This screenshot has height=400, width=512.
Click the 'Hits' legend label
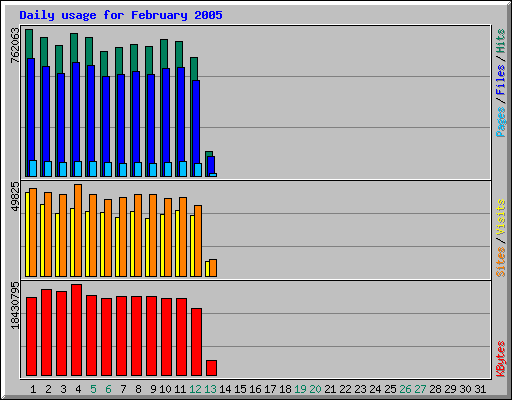(x=500, y=41)
